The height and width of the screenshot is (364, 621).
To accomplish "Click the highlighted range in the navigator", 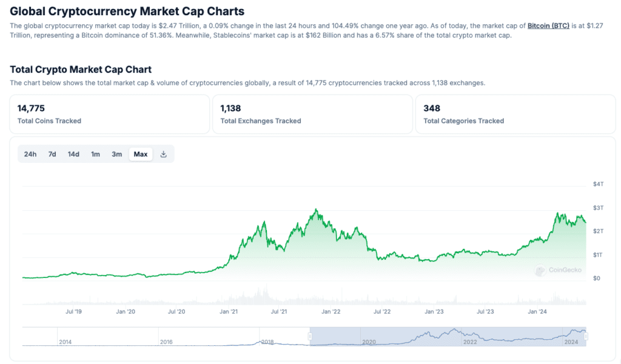I will tap(449, 336).
